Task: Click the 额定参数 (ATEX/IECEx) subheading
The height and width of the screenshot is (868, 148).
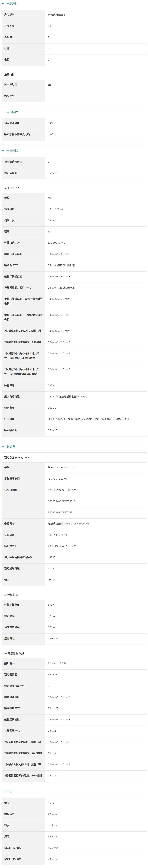Action: [x=18, y=458]
